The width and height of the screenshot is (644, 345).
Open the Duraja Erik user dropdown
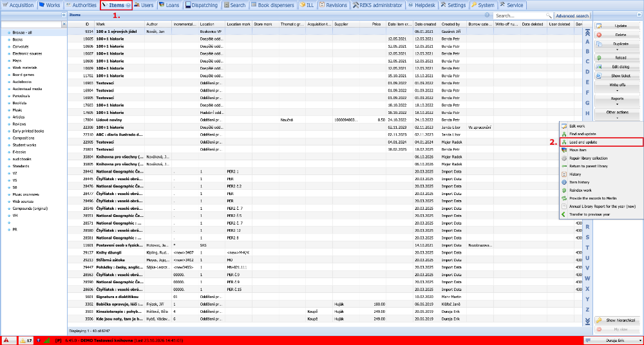tap(613, 340)
